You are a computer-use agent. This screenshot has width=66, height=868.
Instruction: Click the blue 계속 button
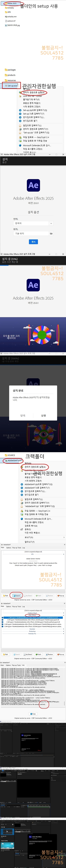[33, 242]
